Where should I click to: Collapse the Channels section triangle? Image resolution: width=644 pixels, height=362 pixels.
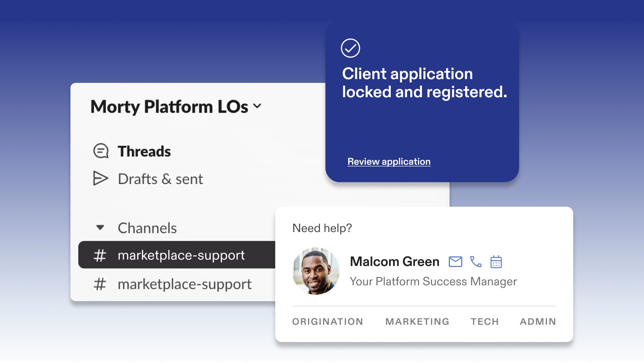point(100,228)
